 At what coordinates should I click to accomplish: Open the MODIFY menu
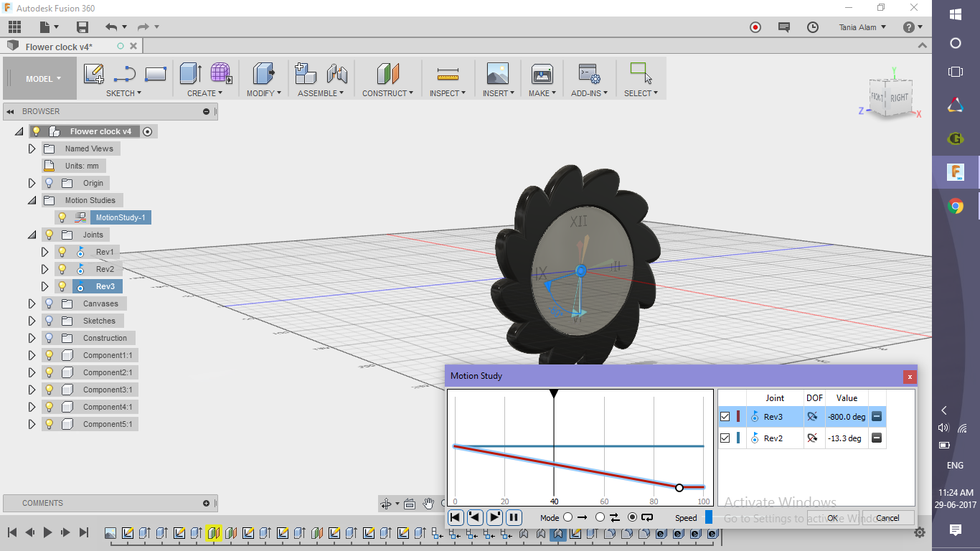[264, 93]
